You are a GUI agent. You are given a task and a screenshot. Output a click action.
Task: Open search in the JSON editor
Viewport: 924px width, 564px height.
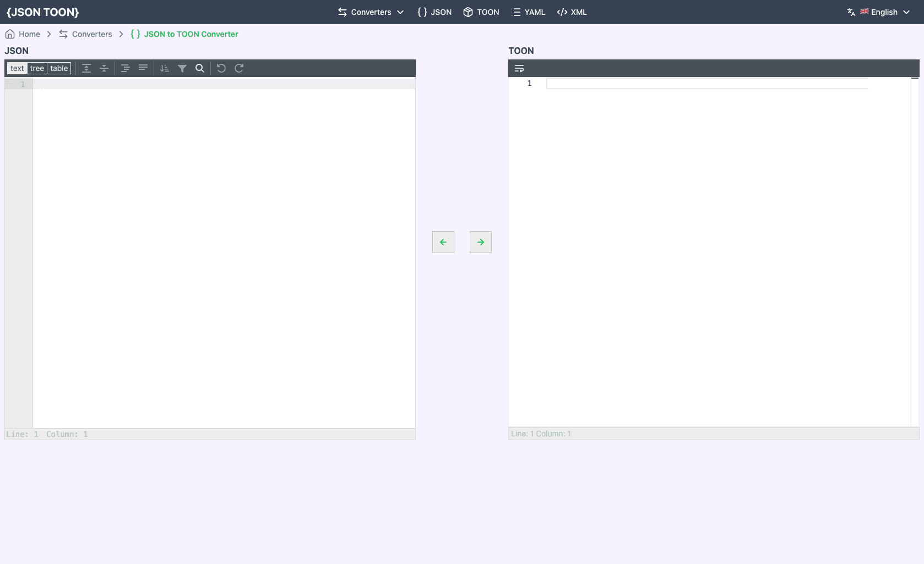click(x=200, y=68)
